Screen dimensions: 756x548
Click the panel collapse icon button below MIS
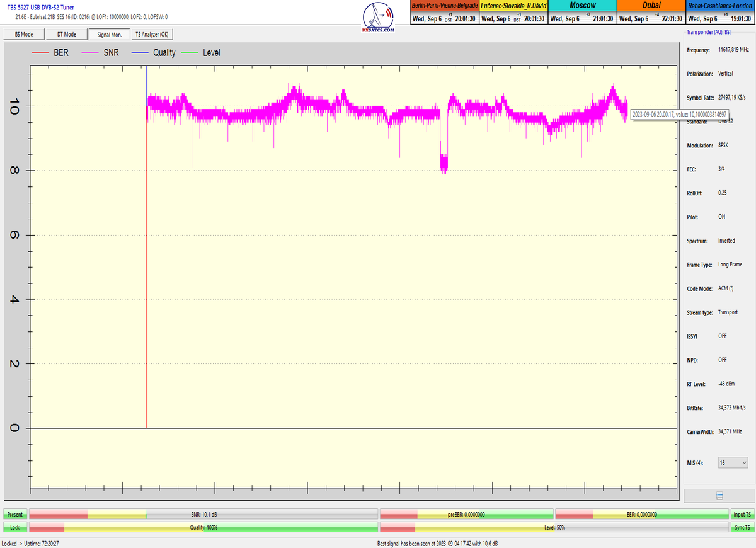coord(719,496)
